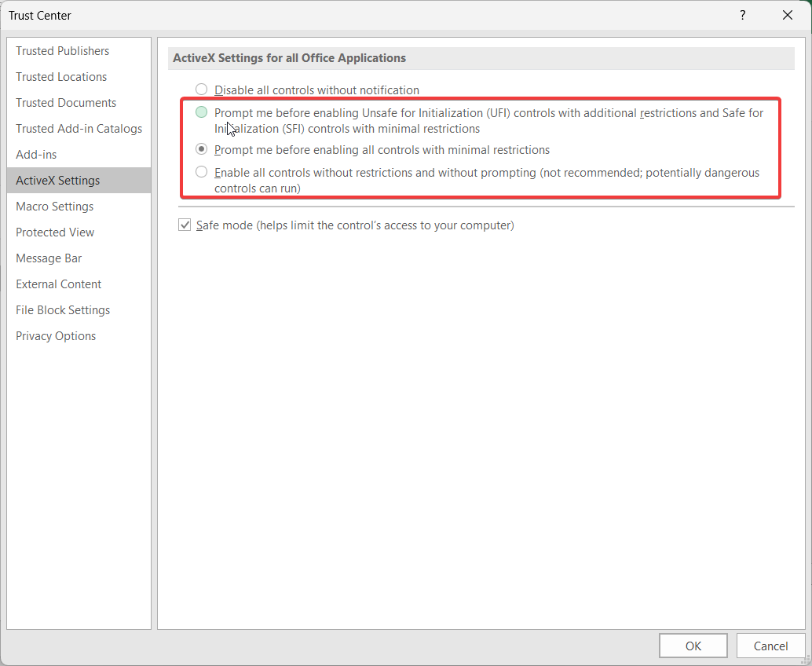The width and height of the screenshot is (812, 666).
Task: Open Trusted Add-in Catalogs page
Action: coord(79,129)
